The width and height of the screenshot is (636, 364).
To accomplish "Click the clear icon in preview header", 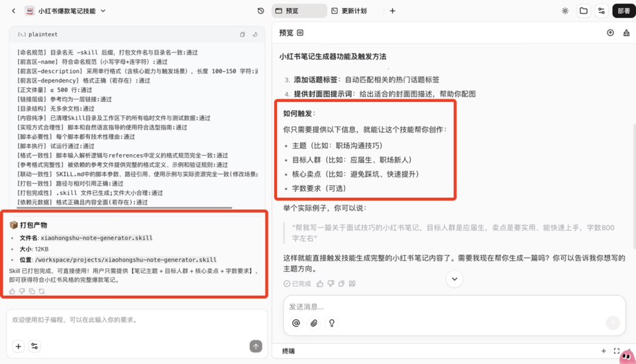I will click(x=626, y=33).
